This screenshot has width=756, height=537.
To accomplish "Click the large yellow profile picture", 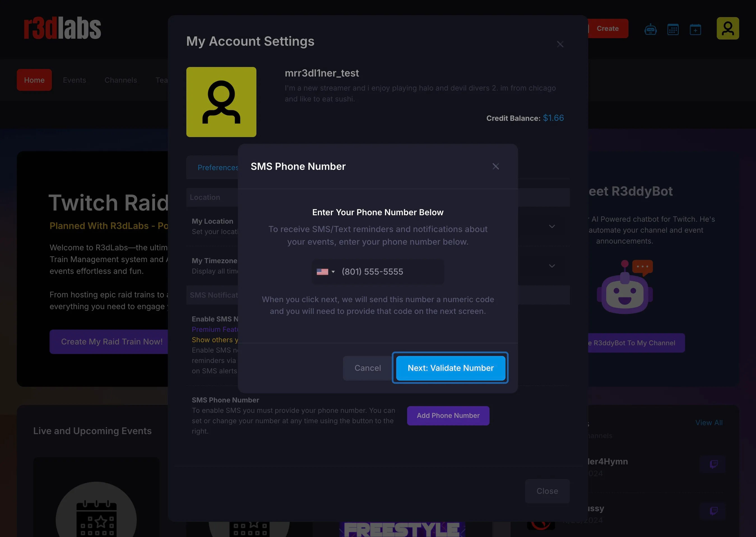I will point(221,102).
